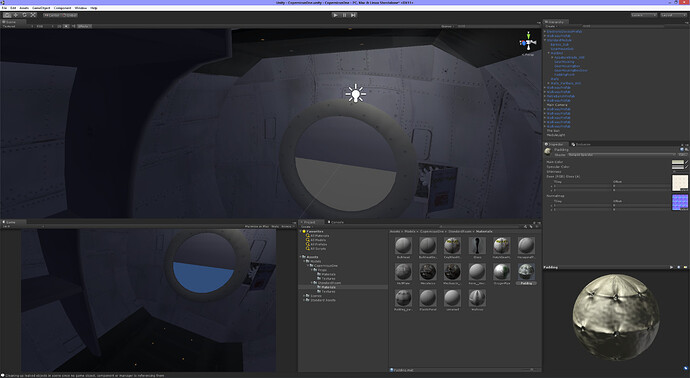Click the Pause button

pos(344,15)
